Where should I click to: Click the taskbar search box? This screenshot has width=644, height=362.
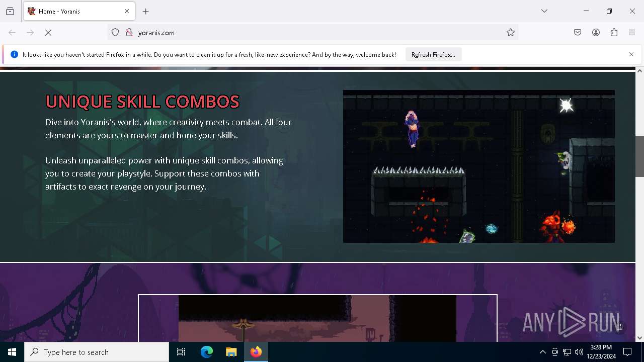coord(97,352)
